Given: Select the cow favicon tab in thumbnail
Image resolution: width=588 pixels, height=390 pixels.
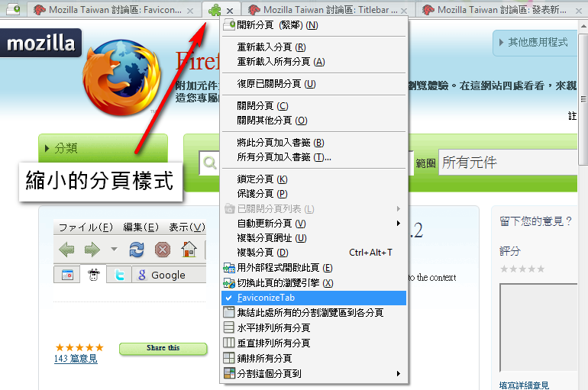Looking at the screenshot, I should pos(93,275).
